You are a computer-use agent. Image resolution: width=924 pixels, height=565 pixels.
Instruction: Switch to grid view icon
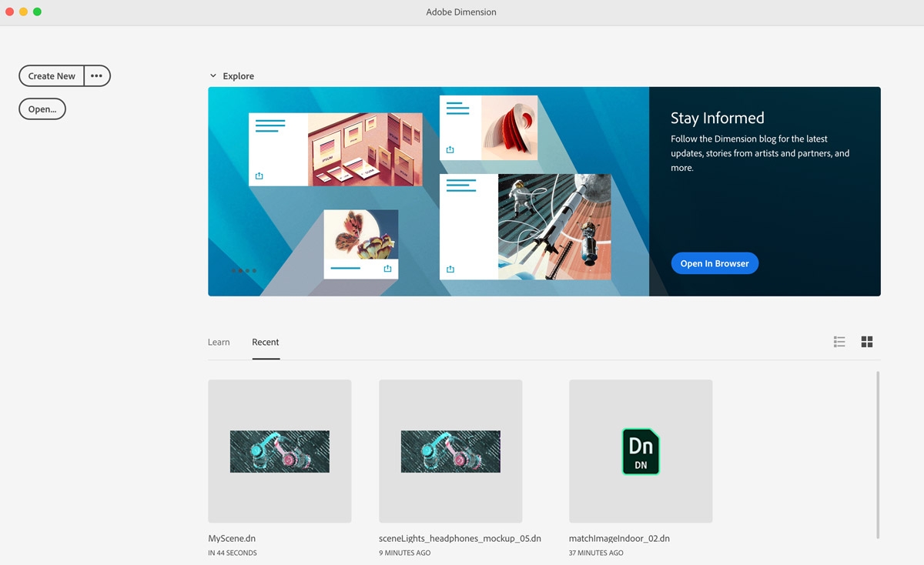point(867,342)
